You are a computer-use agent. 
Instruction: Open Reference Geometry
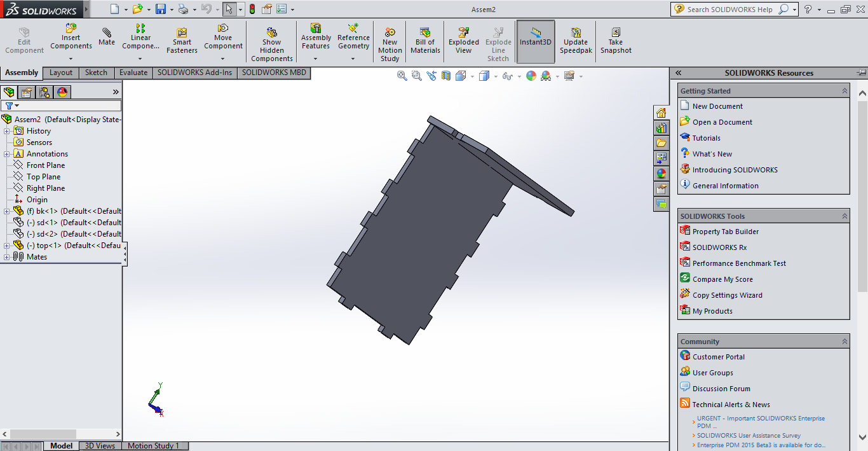tap(353, 37)
